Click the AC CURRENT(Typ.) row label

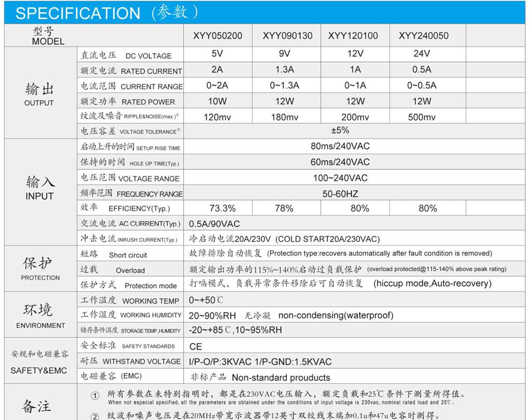pos(150,224)
